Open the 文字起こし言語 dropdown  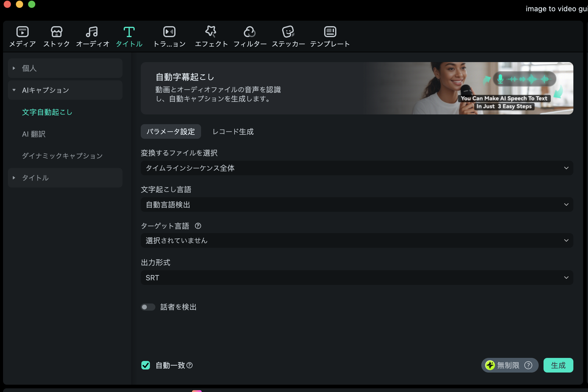point(355,204)
